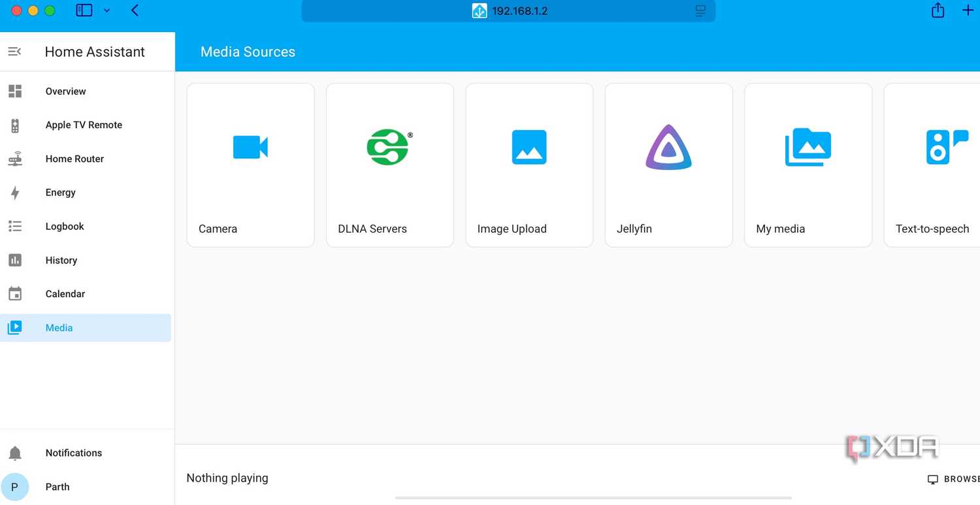Select the Media menu item
Image resolution: width=980 pixels, height=505 pixels.
click(86, 328)
